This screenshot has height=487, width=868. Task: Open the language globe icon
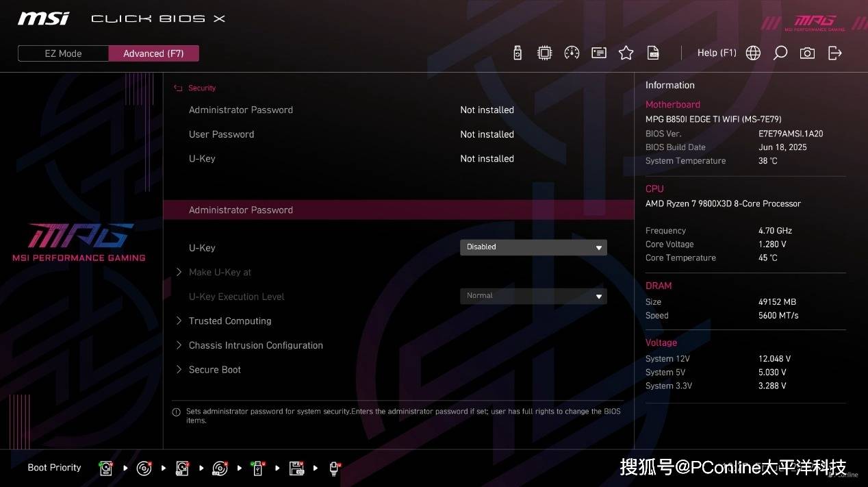tap(753, 53)
